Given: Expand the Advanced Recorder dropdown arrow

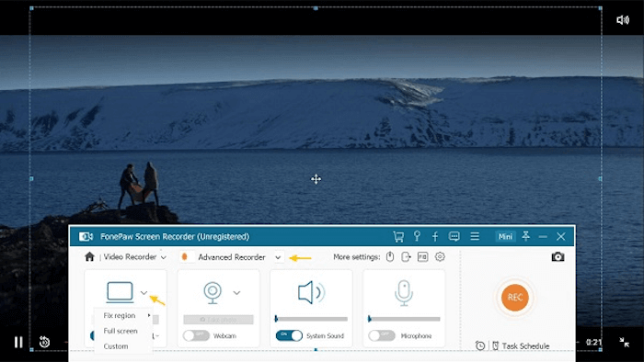Looking at the screenshot, I should point(278,257).
